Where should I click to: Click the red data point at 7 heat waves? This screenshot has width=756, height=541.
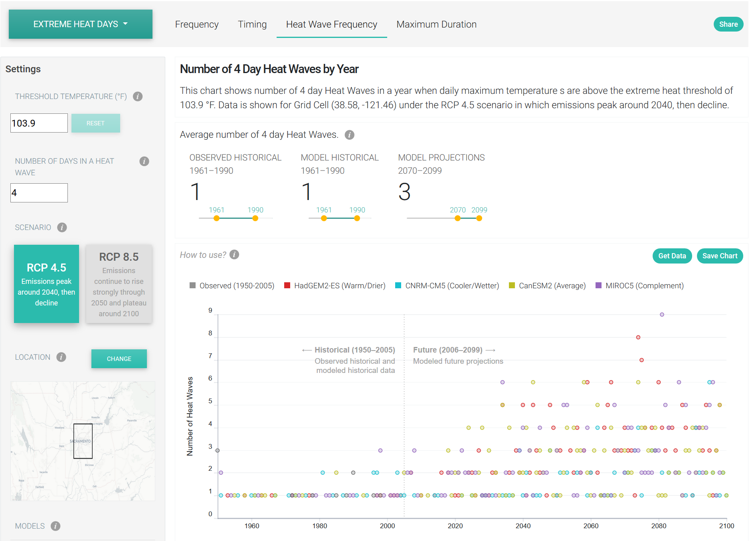[641, 360]
